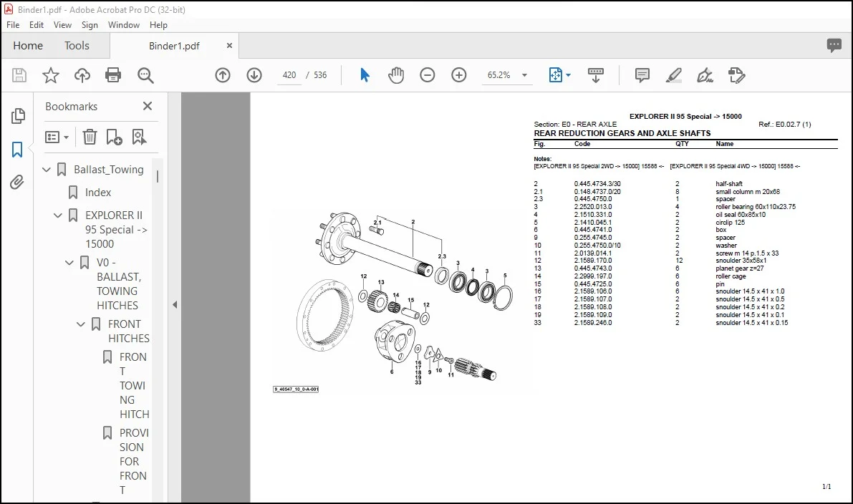Add file to starred favorites

pyautogui.click(x=51, y=75)
